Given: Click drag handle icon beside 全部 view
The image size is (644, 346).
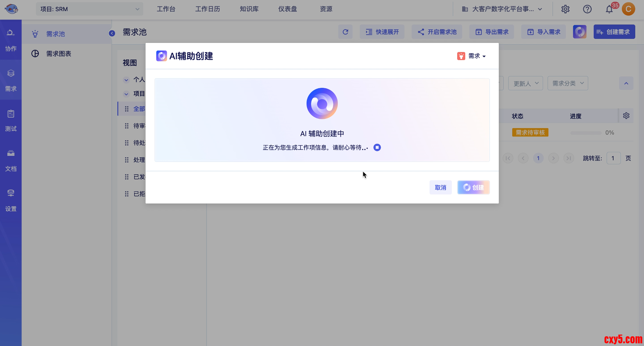Looking at the screenshot, I should (x=127, y=109).
